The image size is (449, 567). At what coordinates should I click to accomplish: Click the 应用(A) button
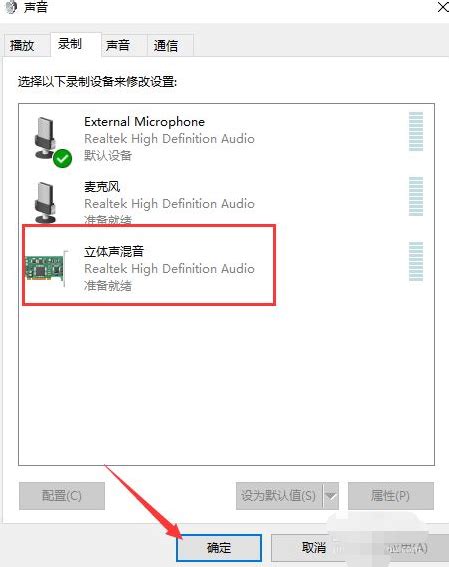coord(407,548)
